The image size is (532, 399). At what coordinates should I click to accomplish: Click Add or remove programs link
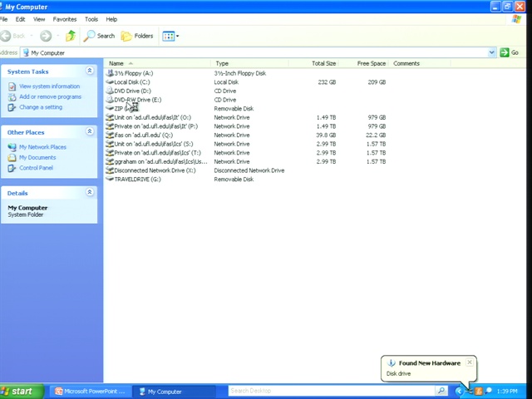point(50,96)
